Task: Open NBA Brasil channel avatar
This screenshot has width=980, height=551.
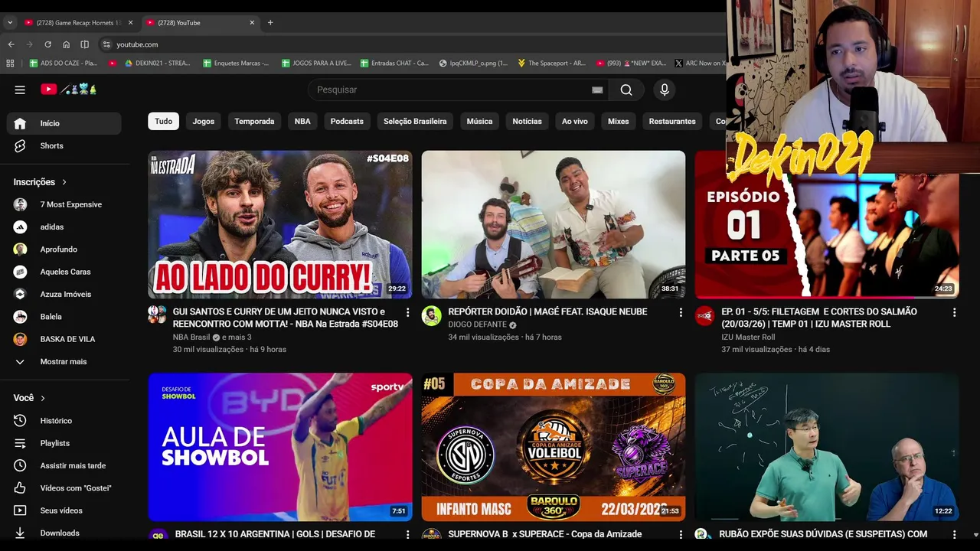Action: tap(158, 315)
